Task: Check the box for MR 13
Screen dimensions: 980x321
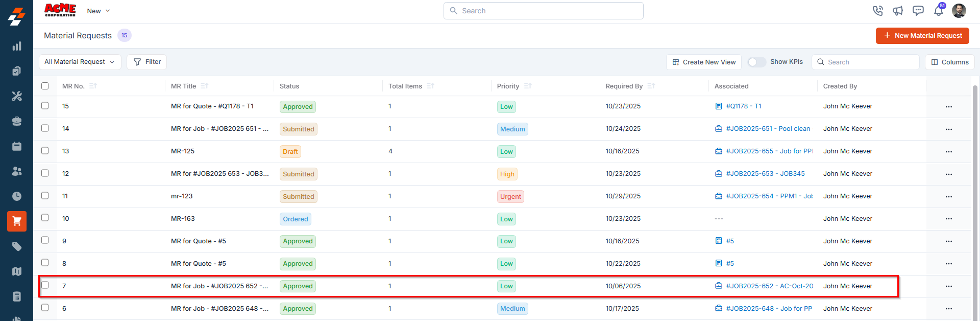Action: tap(45, 151)
